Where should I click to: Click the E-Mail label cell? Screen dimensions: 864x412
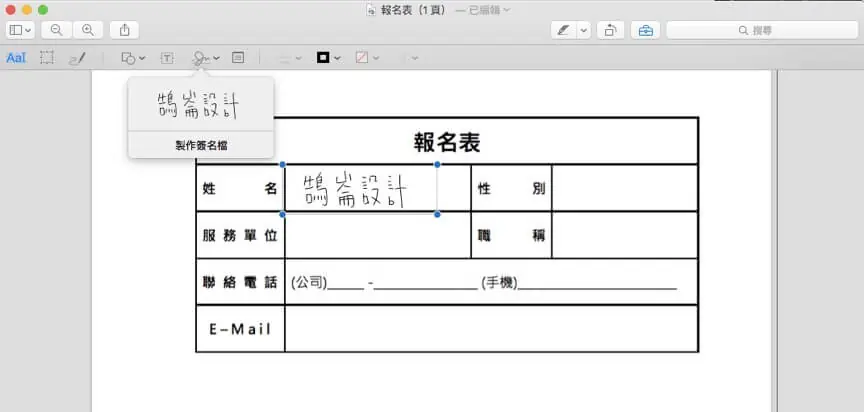coord(240,329)
